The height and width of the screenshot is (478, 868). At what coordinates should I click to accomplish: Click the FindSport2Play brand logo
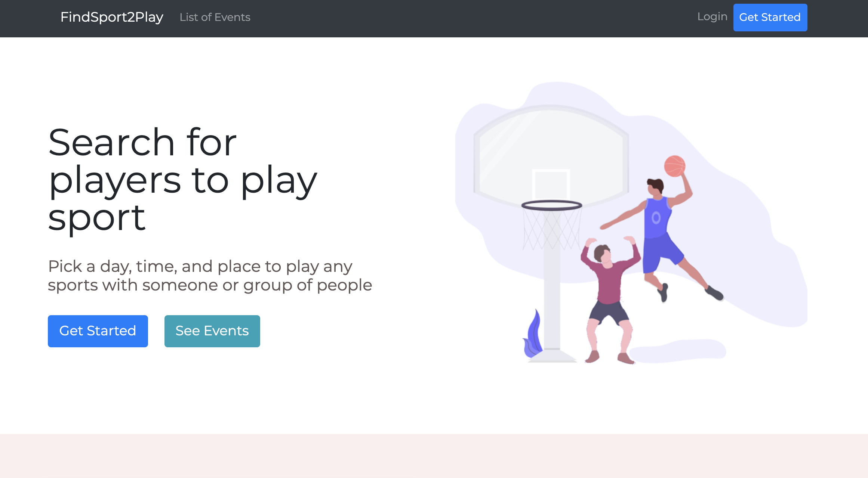coord(112,17)
